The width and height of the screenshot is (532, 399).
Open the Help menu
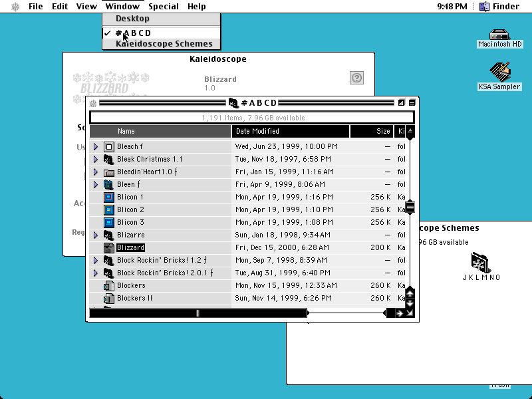[197, 7]
